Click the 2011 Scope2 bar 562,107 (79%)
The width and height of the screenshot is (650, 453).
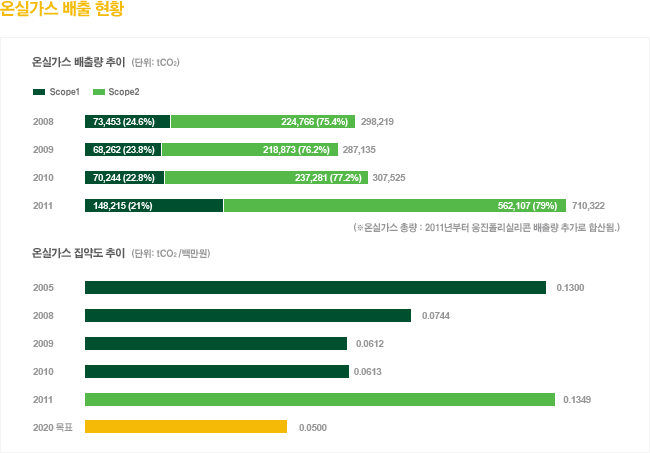[x=395, y=206]
